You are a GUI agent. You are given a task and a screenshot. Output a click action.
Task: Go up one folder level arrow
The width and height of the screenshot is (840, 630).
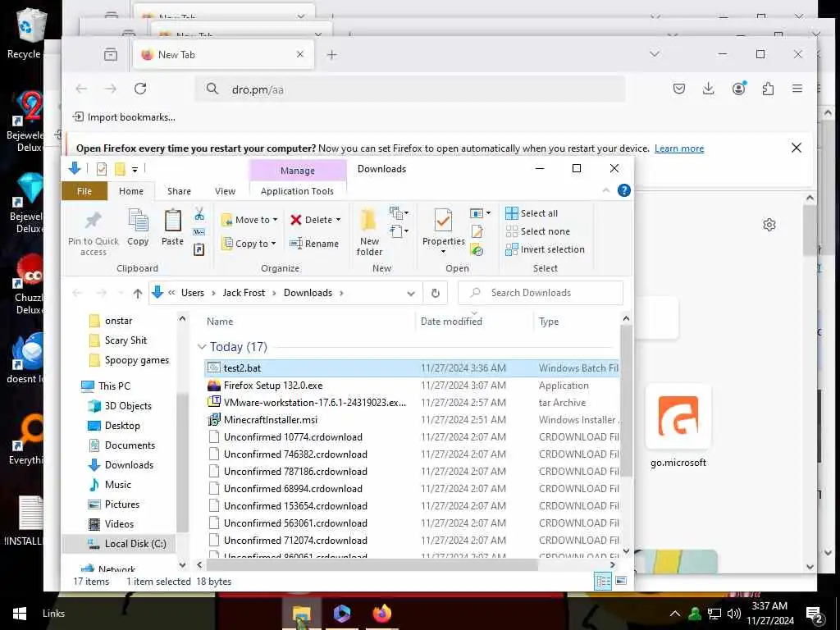(138, 293)
